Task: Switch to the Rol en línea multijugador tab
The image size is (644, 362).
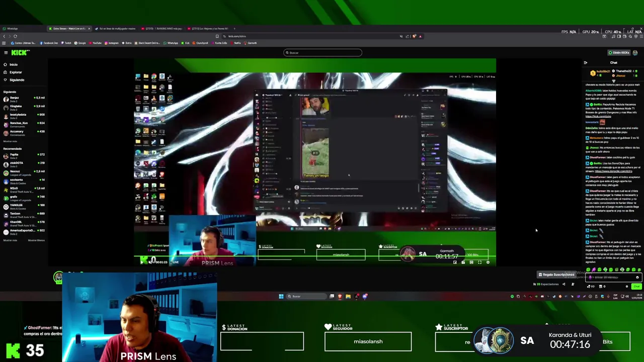Action: pos(116,29)
